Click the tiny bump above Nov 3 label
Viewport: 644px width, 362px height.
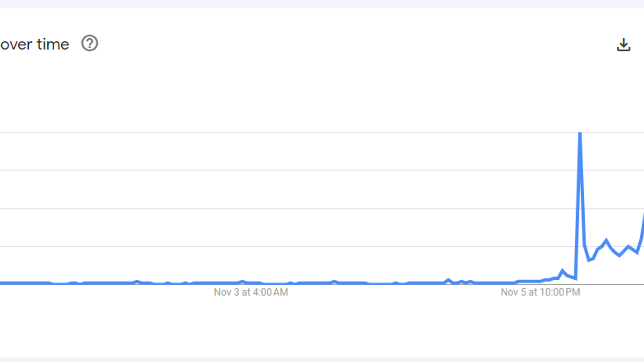[x=242, y=282]
